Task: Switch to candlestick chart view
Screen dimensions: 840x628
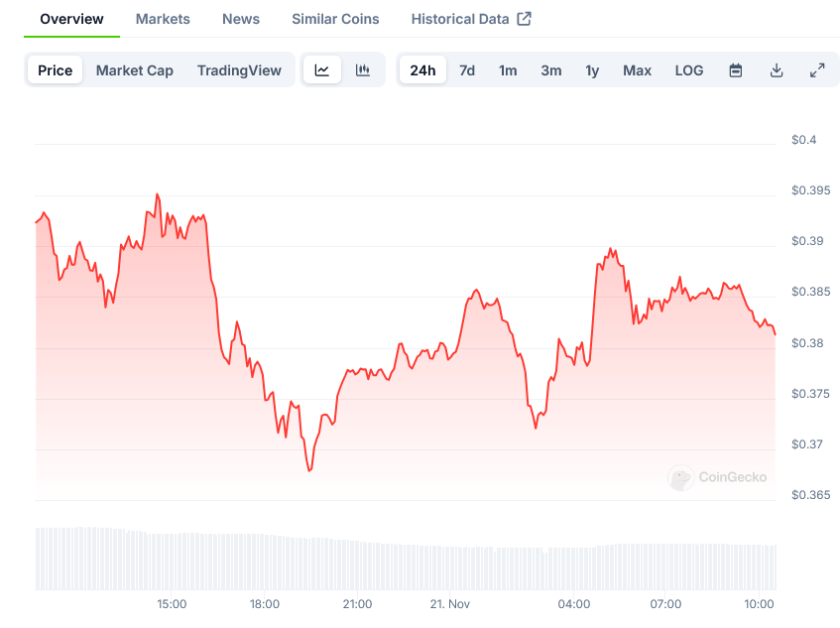Action: tap(363, 70)
